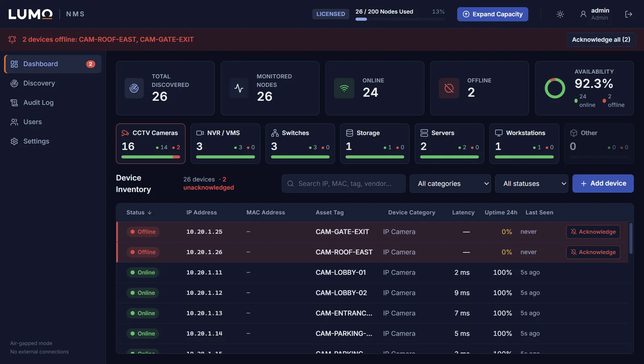Click the CAM-LOBBY-01 asset tag
The height and width of the screenshot is (364, 644).
pyautogui.click(x=341, y=273)
